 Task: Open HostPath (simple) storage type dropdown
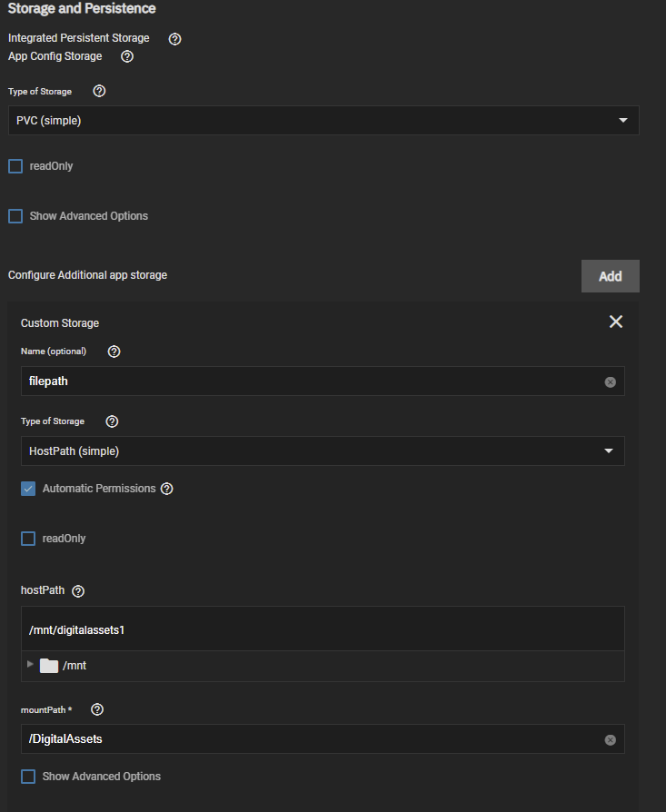pyautogui.click(x=323, y=451)
